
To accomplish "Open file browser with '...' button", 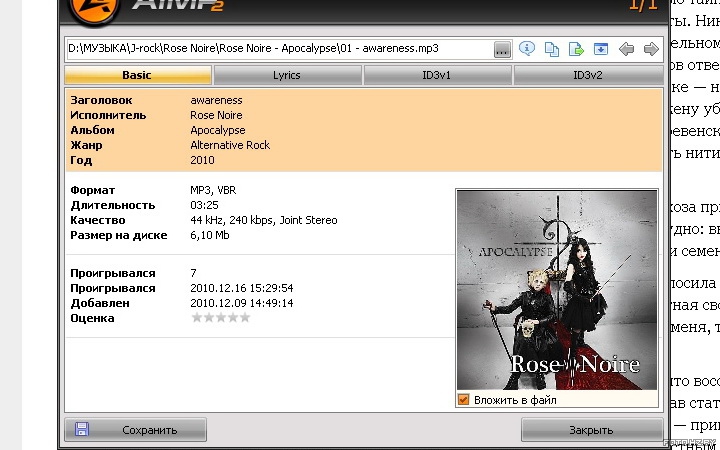I will click(x=502, y=48).
